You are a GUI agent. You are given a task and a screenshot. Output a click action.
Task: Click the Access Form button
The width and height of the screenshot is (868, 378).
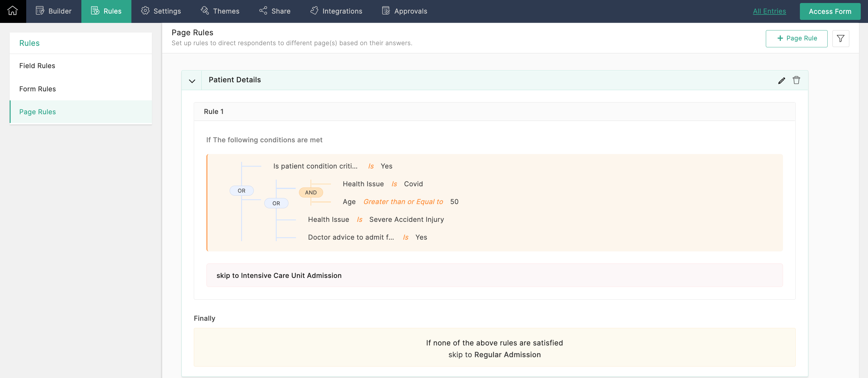830,11
